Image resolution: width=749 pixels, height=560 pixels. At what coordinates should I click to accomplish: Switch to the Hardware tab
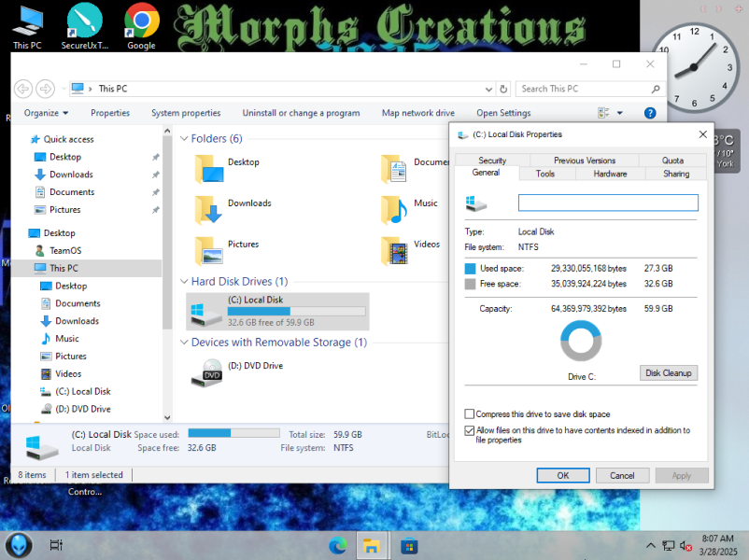[610, 174]
